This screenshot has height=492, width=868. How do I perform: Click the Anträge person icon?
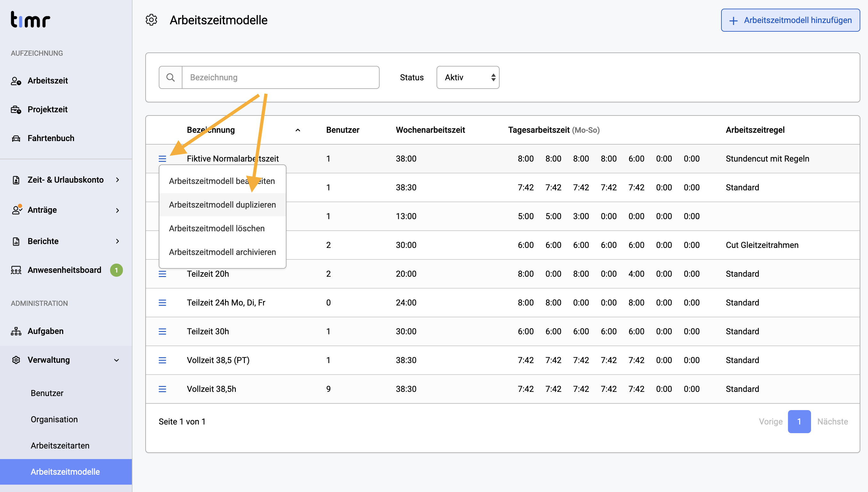[17, 210]
